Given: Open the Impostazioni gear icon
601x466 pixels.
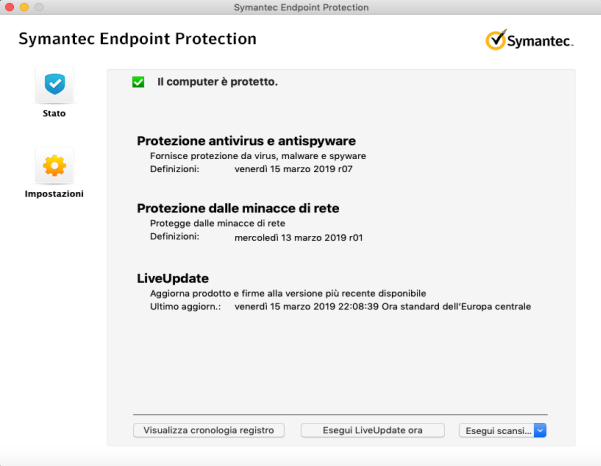Looking at the screenshot, I should [x=54, y=166].
